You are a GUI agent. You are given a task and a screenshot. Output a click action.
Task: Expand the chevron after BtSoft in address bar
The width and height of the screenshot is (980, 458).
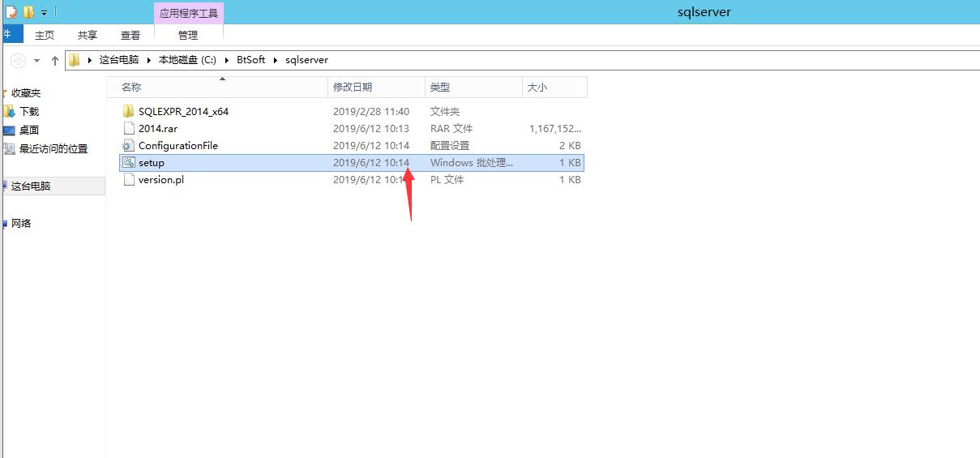(275, 60)
